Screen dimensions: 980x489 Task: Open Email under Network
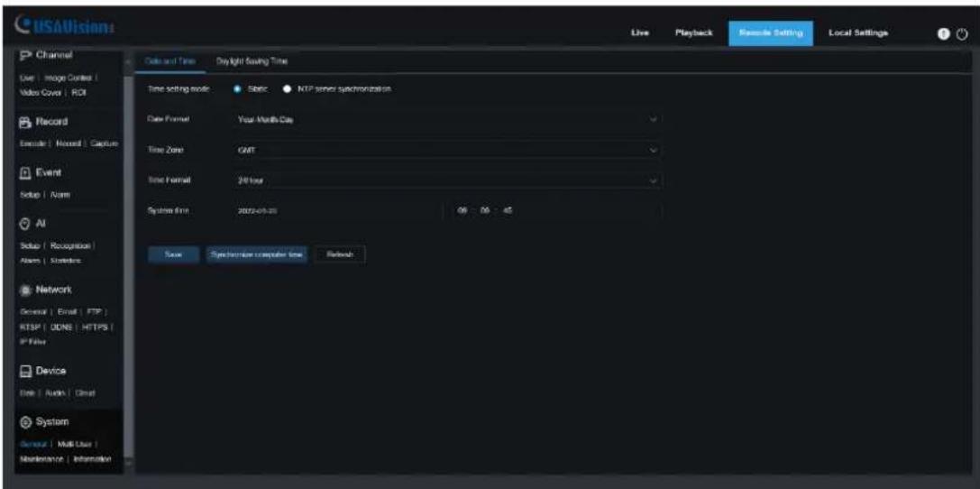point(68,311)
